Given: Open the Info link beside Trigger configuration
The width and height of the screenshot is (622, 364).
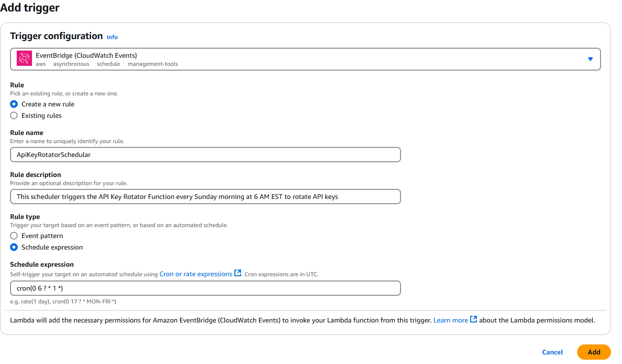Looking at the screenshot, I should click(x=112, y=37).
